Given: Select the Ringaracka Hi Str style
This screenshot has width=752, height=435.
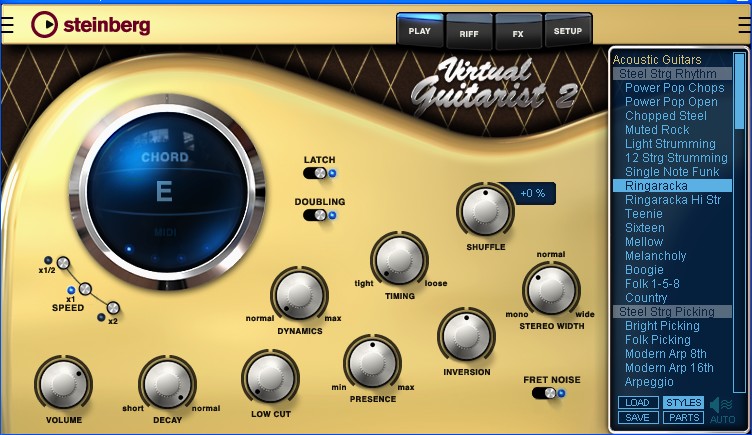Looking at the screenshot, I should (x=673, y=200).
